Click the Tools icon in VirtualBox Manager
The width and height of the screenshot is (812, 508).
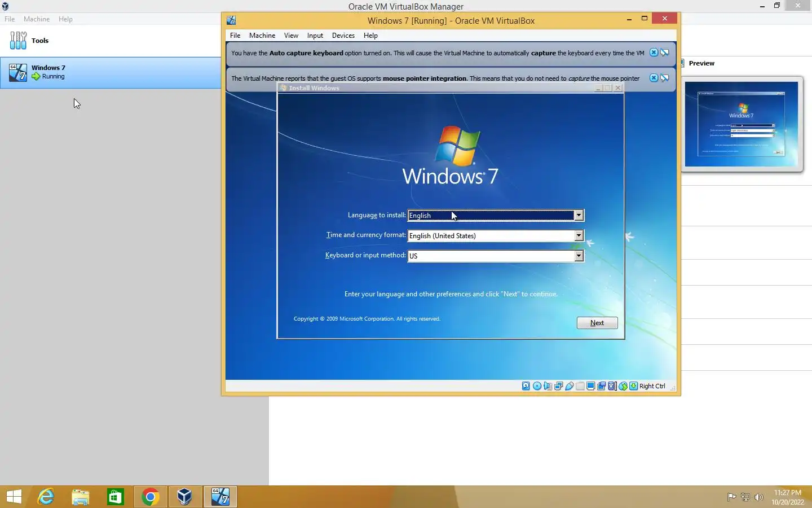[18, 40]
